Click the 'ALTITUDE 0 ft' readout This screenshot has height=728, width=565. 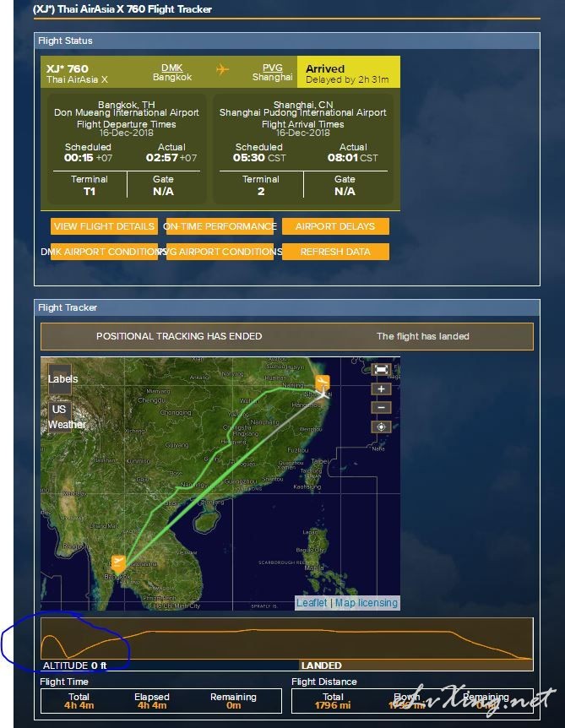point(75,666)
